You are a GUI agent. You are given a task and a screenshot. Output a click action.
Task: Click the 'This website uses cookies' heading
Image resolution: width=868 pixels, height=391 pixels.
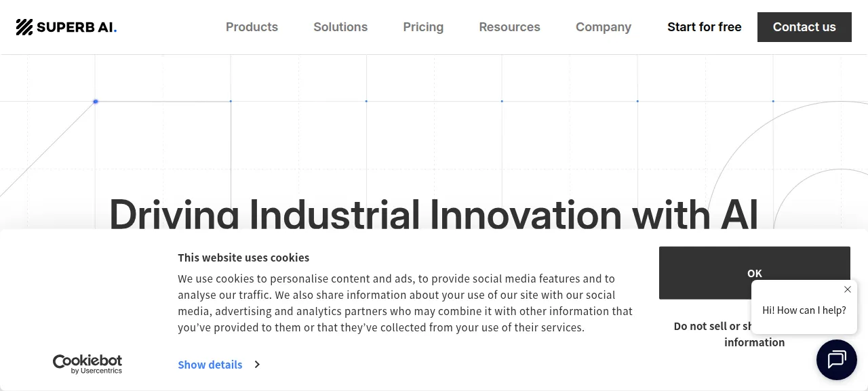243,258
